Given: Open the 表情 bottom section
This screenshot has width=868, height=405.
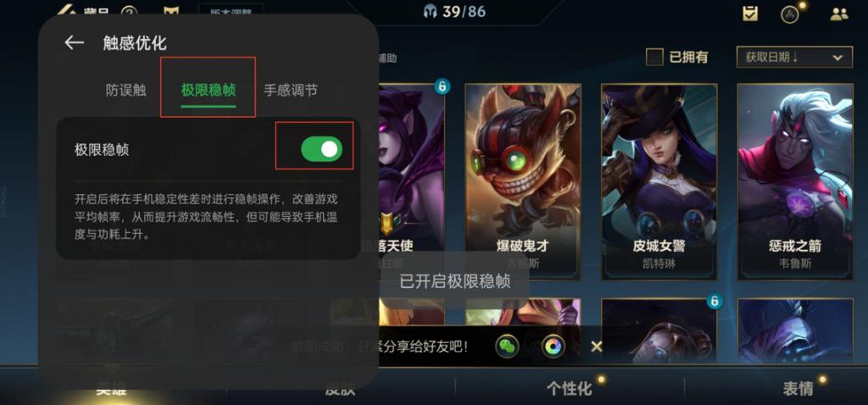Looking at the screenshot, I should click(798, 388).
